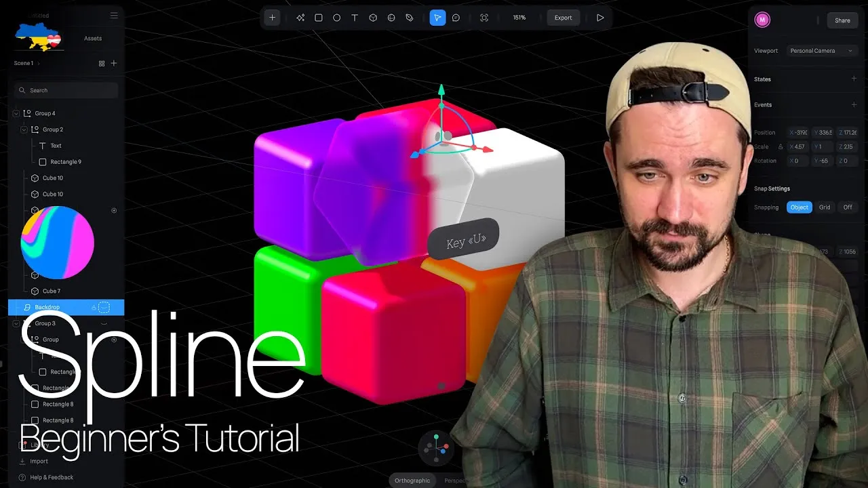Open the 151% zoom level dropdown
The height and width of the screenshot is (488, 868).
(x=519, y=18)
